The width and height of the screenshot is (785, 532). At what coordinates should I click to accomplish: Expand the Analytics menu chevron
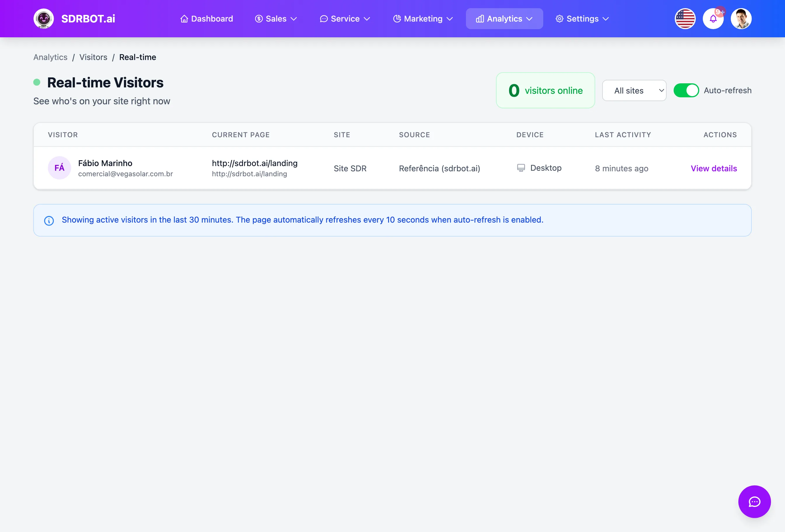pos(529,19)
